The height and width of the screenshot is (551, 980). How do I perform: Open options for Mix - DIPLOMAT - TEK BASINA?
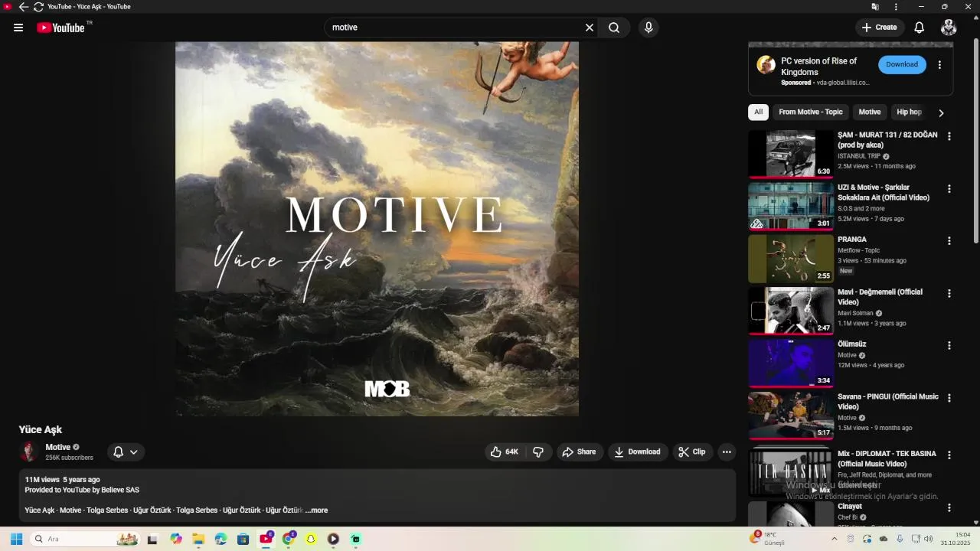point(949,455)
